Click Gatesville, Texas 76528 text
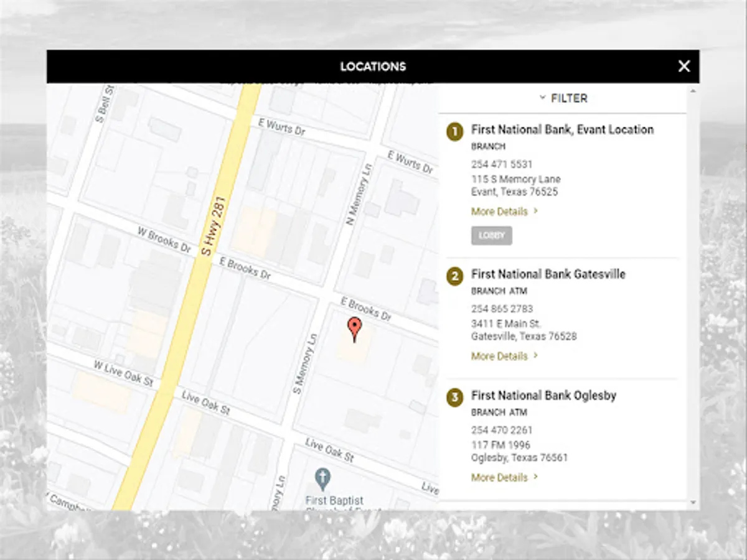This screenshot has height=560, width=747. tap(524, 336)
